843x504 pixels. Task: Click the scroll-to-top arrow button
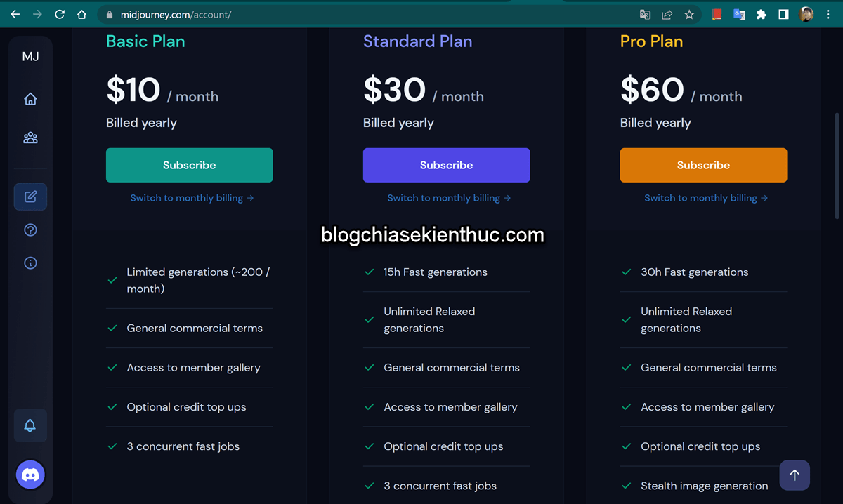point(795,475)
